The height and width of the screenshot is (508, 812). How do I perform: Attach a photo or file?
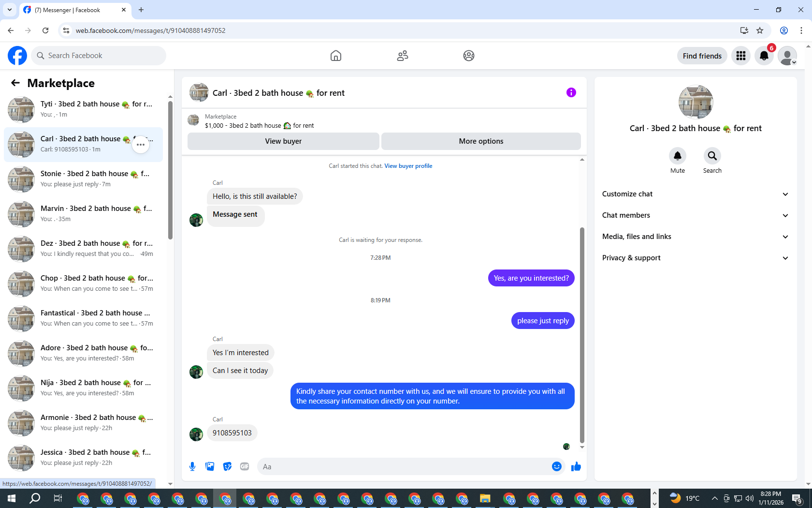210,466
